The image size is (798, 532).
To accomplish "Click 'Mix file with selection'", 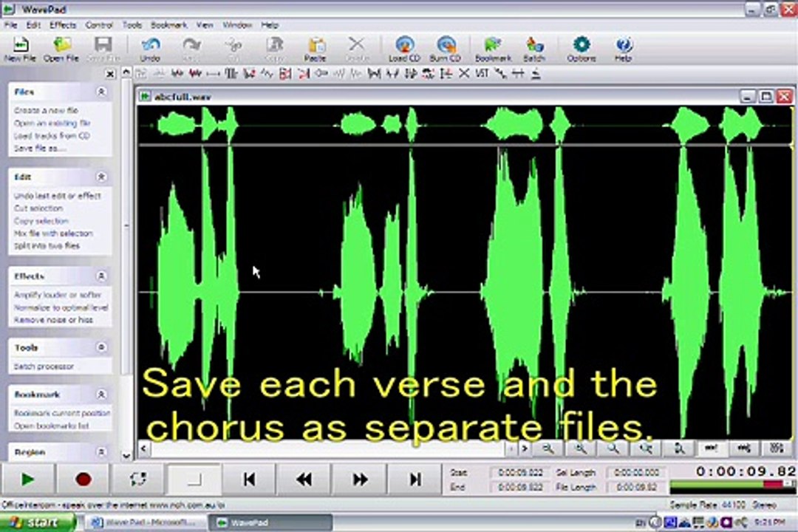I will (x=53, y=233).
